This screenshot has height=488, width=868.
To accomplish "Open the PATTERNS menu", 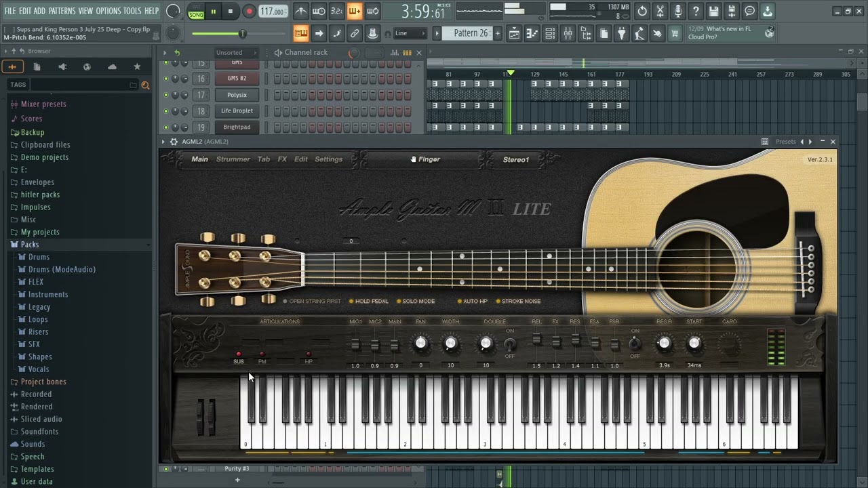I will point(62,11).
